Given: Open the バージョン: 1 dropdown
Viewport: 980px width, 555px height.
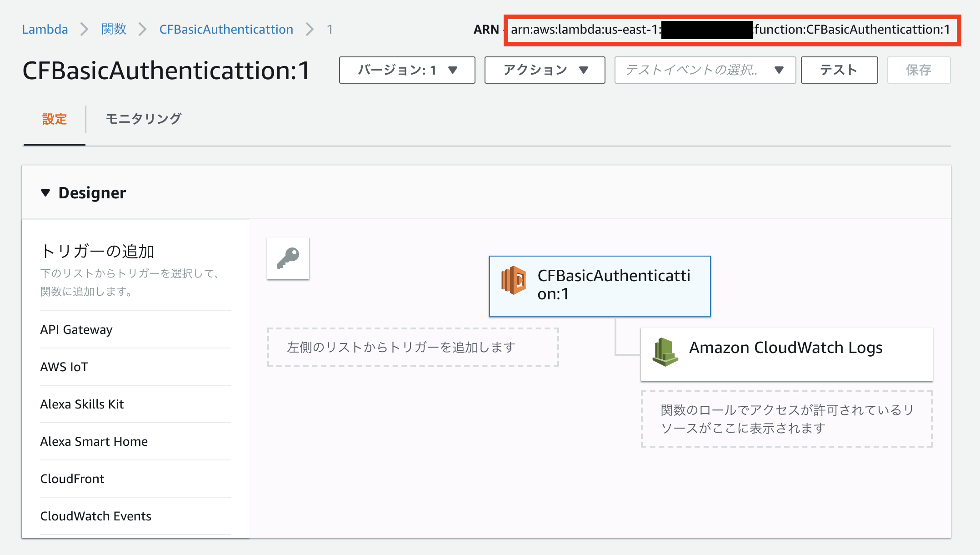Looking at the screenshot, I should tap(407, 70).
